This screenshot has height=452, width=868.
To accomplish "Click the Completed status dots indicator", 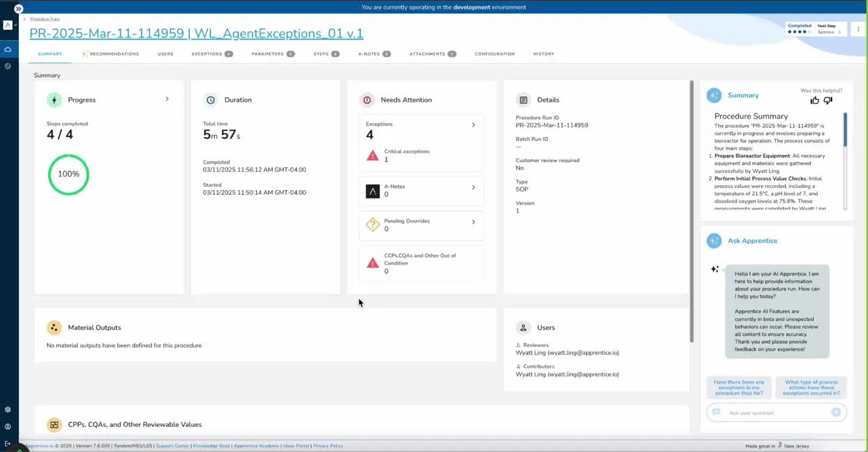I will pyautogui.click(x=799, y=32).
